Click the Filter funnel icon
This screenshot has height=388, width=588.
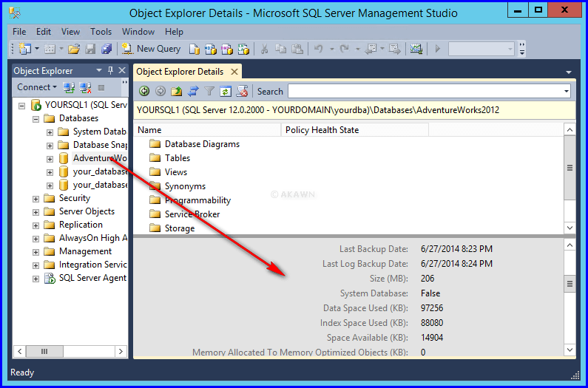pos(209,91)
